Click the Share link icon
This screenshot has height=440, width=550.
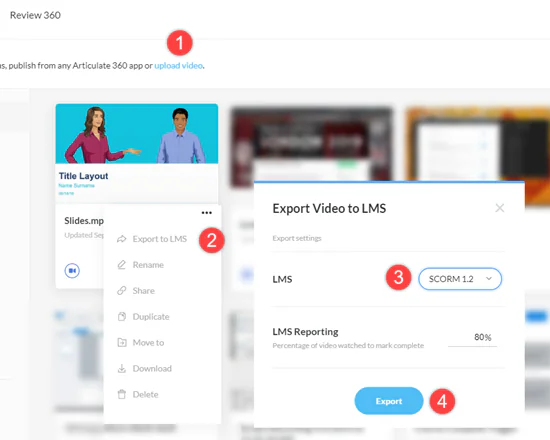[x=121, y=291]
